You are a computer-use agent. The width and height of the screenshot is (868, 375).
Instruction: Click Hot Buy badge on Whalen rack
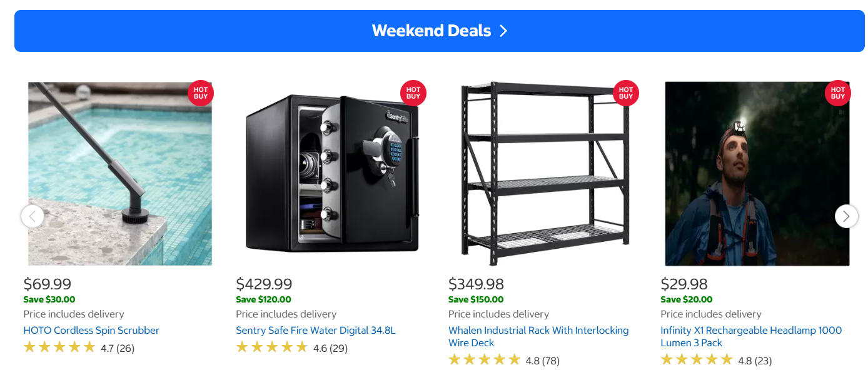pos(626,93)
